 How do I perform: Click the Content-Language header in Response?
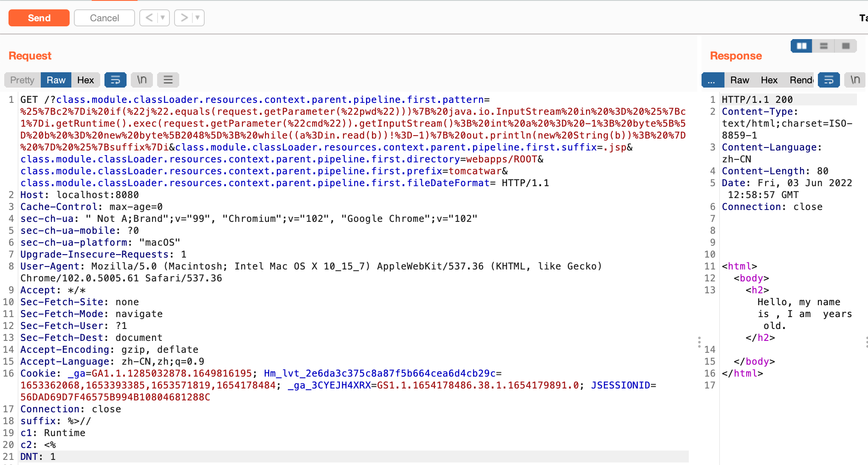click(x=772, y=153)
